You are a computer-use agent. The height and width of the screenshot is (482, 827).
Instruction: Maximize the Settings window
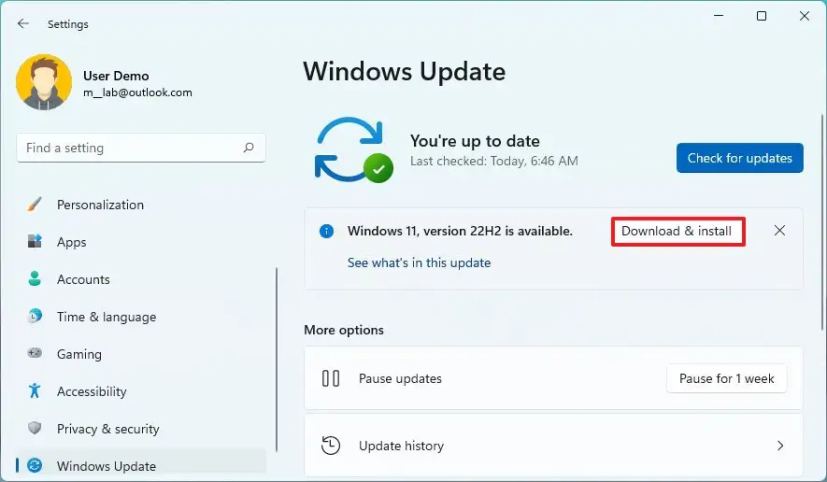click(762, 16)
